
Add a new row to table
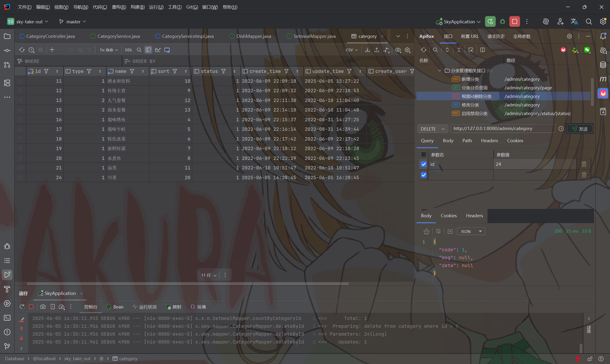tap(52, 50)
